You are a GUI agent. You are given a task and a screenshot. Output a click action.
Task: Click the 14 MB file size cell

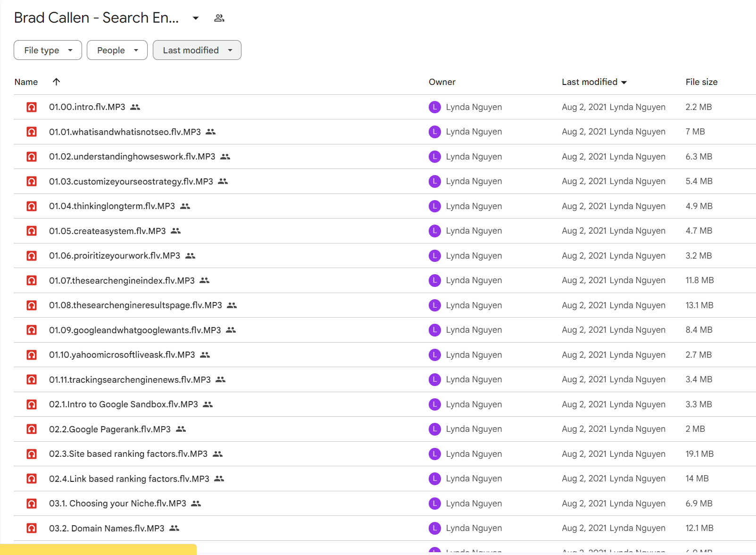[697, 479]
